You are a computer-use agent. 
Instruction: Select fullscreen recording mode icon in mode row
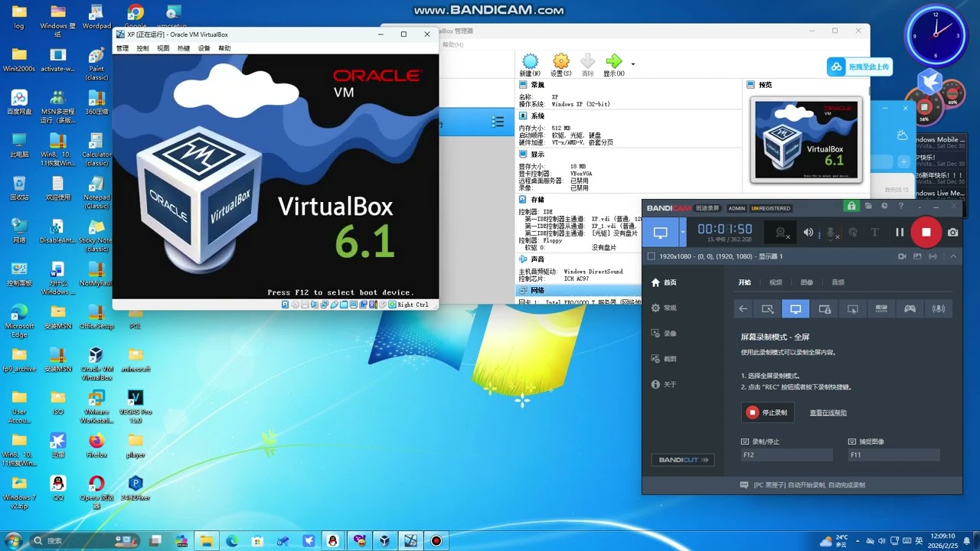pos(796,309)
